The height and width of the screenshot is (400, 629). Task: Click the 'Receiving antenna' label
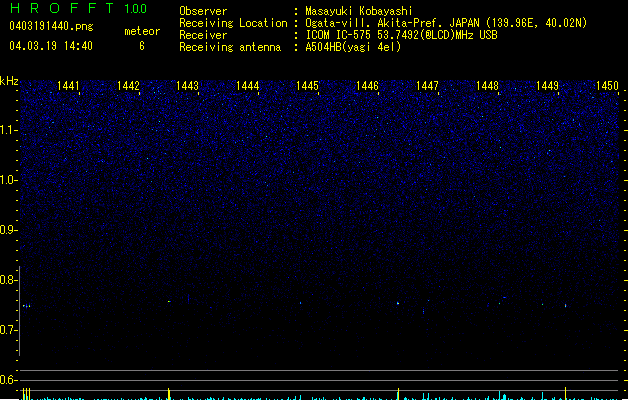[x=230, y=47]
